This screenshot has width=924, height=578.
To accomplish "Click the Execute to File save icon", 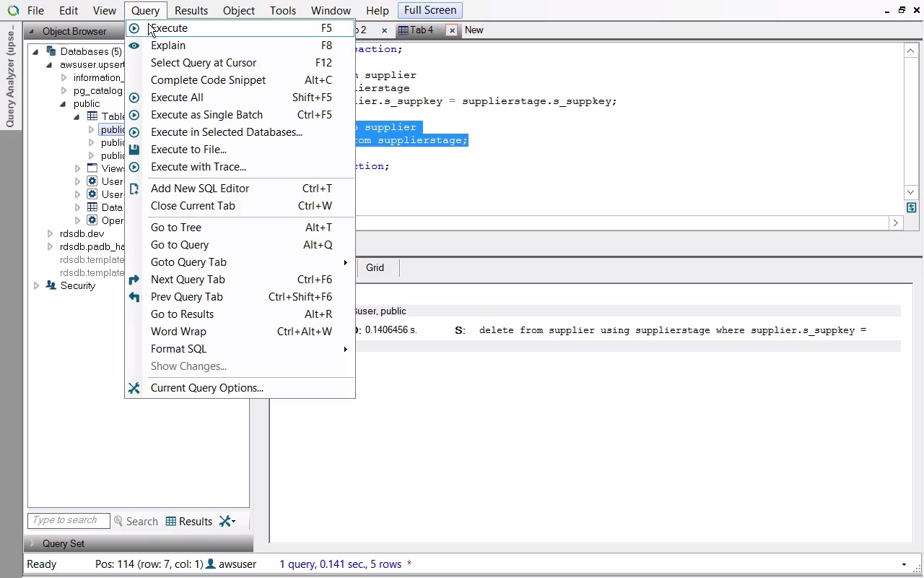I will click(x=134, y=150).
